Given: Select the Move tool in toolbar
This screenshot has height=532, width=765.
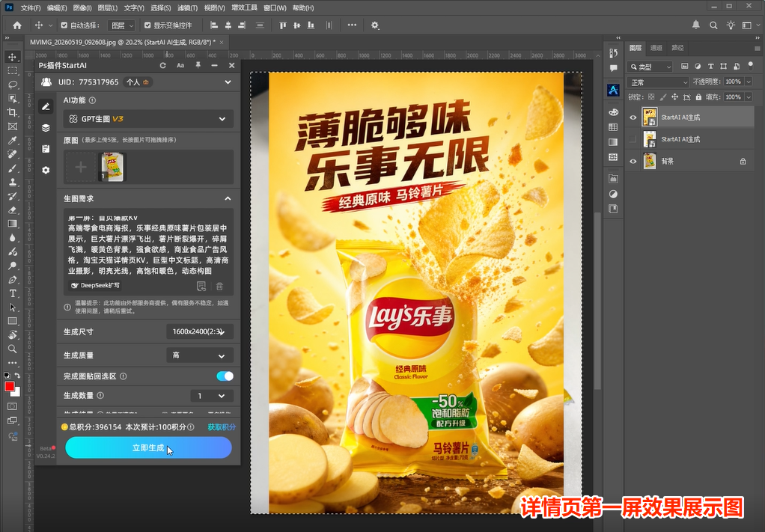Looking at the screenshot, I should tap(12, 57).
